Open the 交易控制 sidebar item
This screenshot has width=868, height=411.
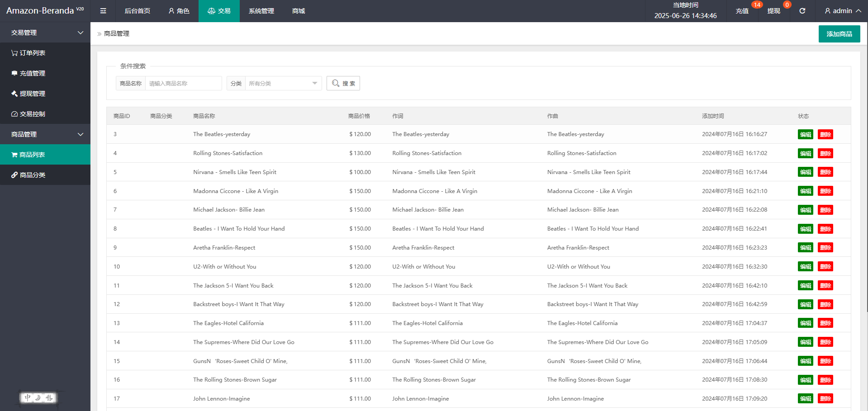click(x=45, y=114)
